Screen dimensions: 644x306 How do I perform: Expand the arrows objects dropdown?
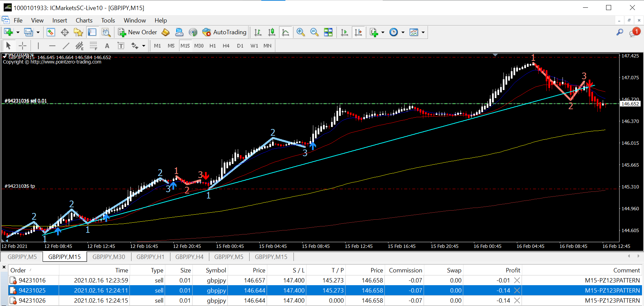(144, 46)
